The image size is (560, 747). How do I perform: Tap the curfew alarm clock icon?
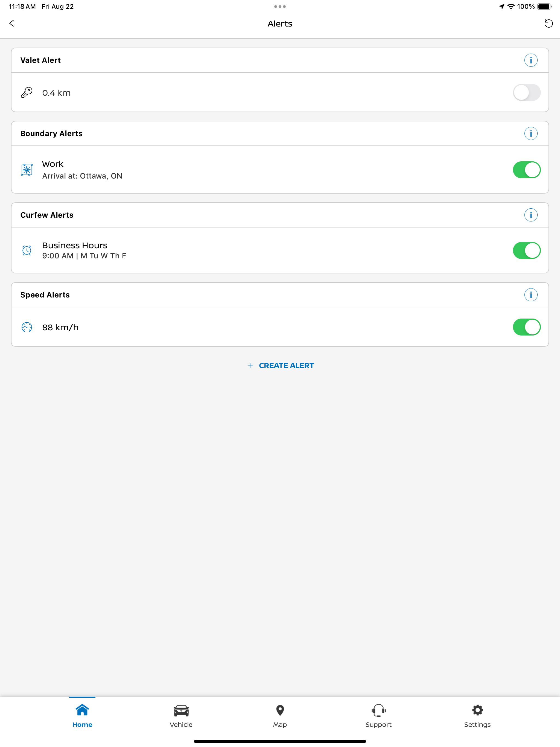click(27, 250)
